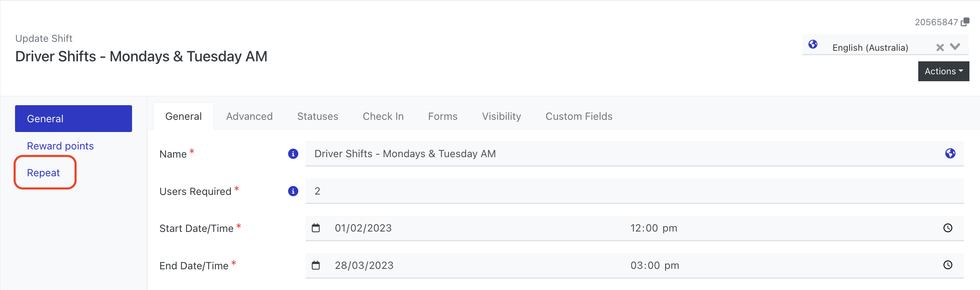980x290 pixels.
Task: Open the Actions dropdown menu
Action: tap(943, 71)
